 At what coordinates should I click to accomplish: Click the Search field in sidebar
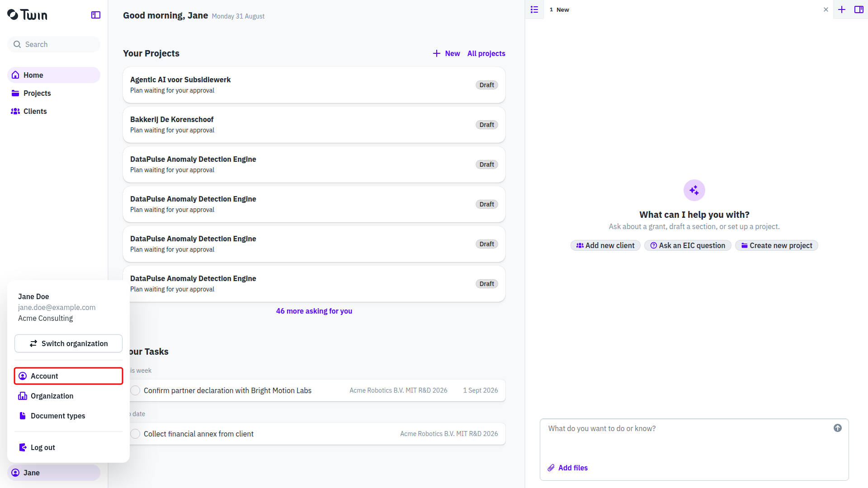[54, 44]
